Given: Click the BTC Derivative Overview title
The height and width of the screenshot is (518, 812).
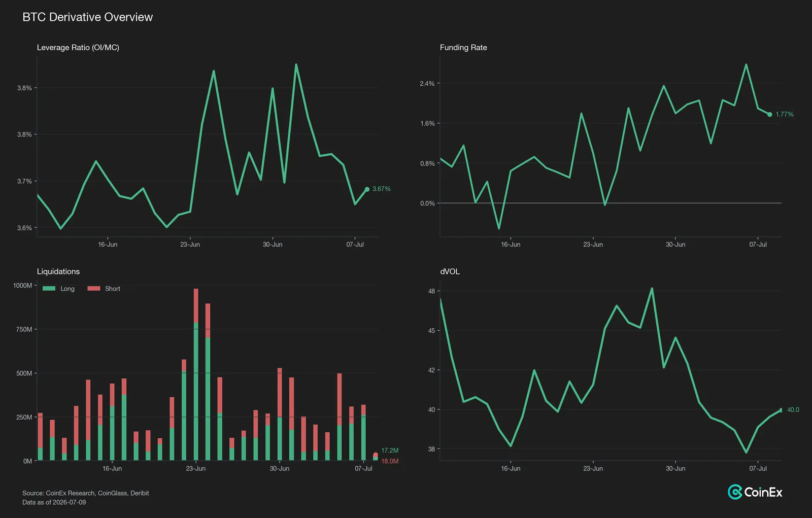Looking at the screenshot, I should point(87,17).
